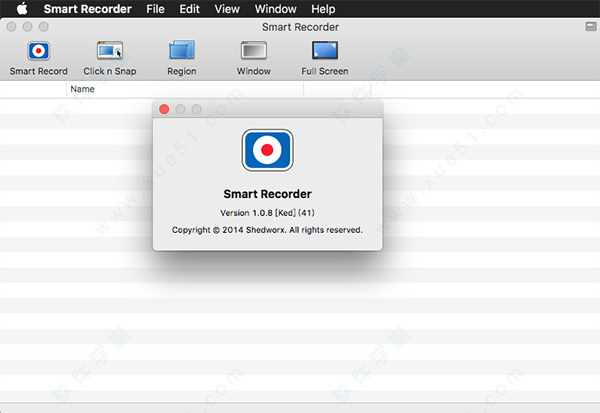Open the Help menu

tap(323, 8)
